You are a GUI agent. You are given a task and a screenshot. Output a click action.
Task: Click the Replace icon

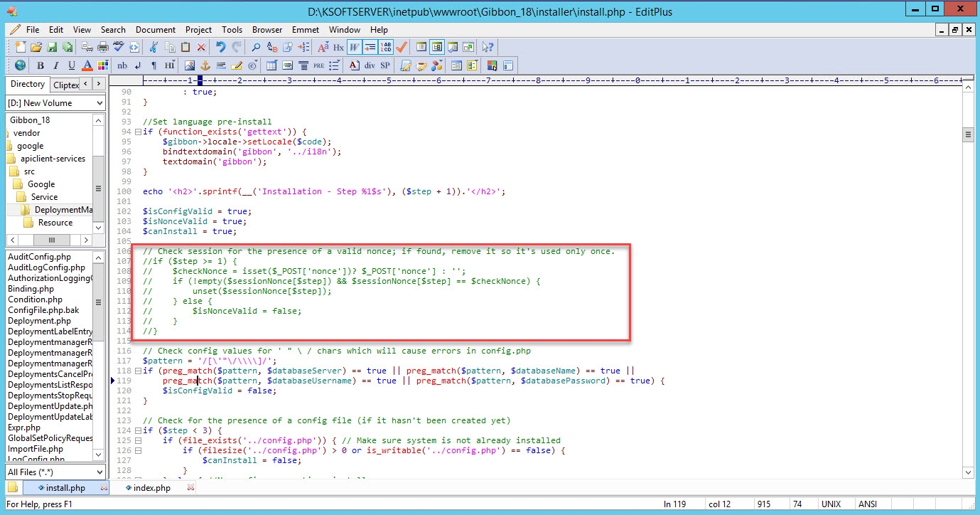coord(272,47)
